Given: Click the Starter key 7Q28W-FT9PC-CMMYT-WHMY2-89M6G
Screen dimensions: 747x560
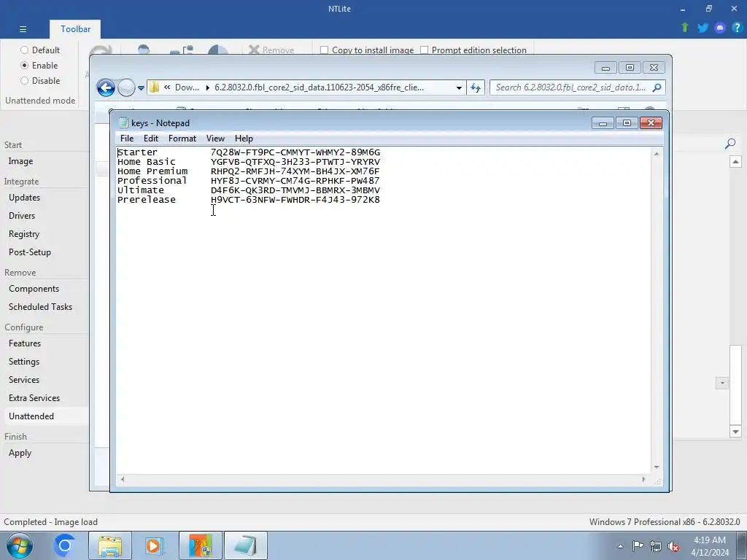Looking at the screenshot, I should pyautogui.click(x=295, y=152).
